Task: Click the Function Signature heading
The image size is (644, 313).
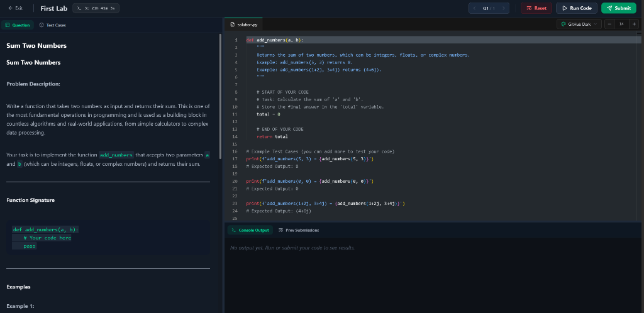Action: click(x=30, y=200)
